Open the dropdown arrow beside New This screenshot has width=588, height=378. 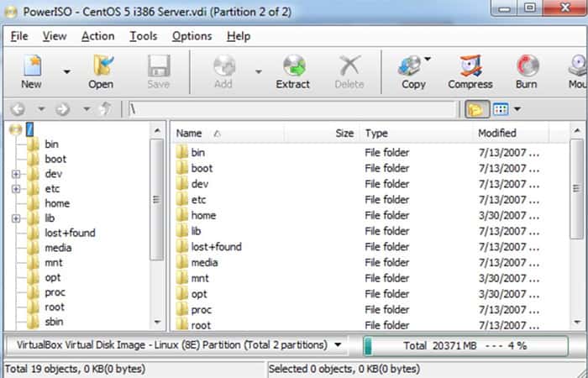tap(66, 71)
